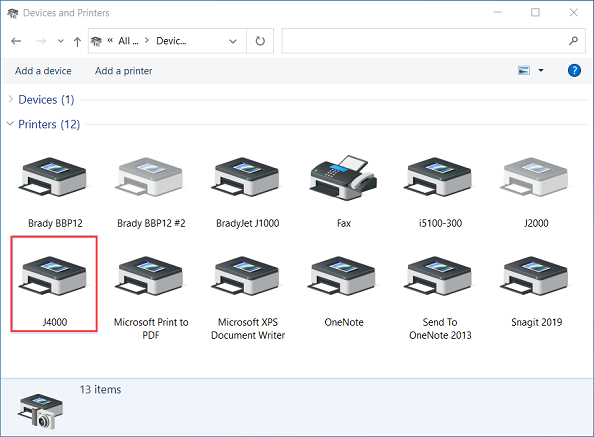
Task: Click the All ... breadcrumb segment
Action: [x=128, y=41]
